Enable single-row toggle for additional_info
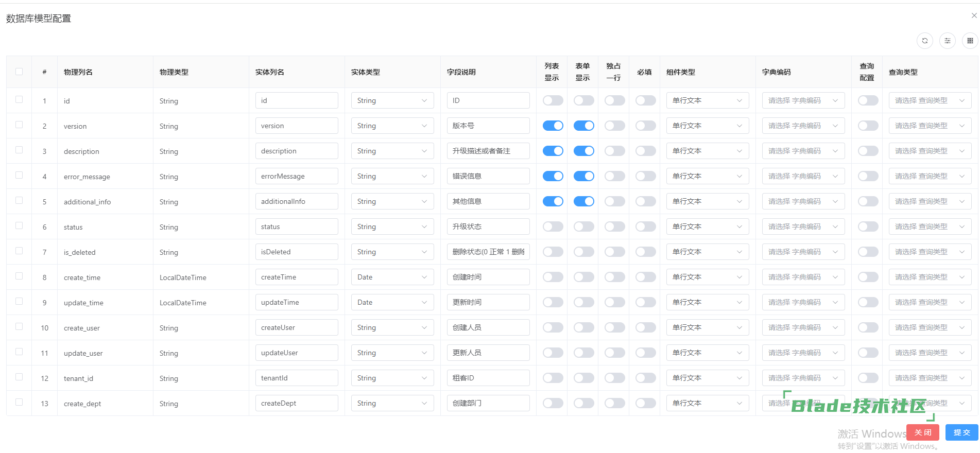Screen dimensions: 980x453 click(x=614, y=201)
